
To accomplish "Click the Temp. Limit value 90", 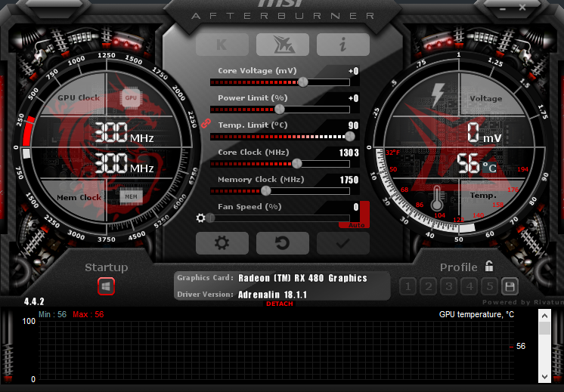I will click(353, 125).
